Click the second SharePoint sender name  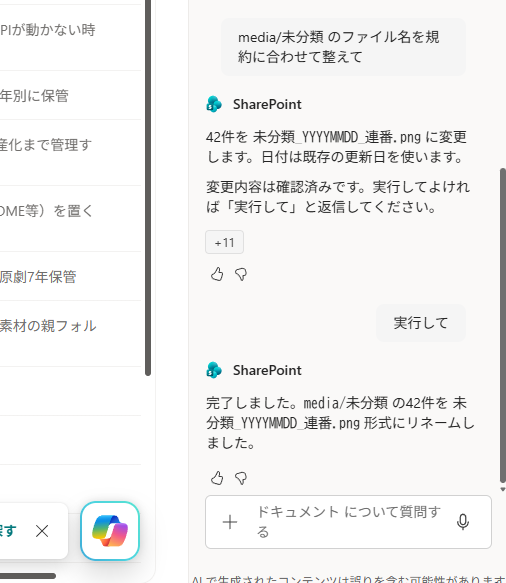pos(267,370)
